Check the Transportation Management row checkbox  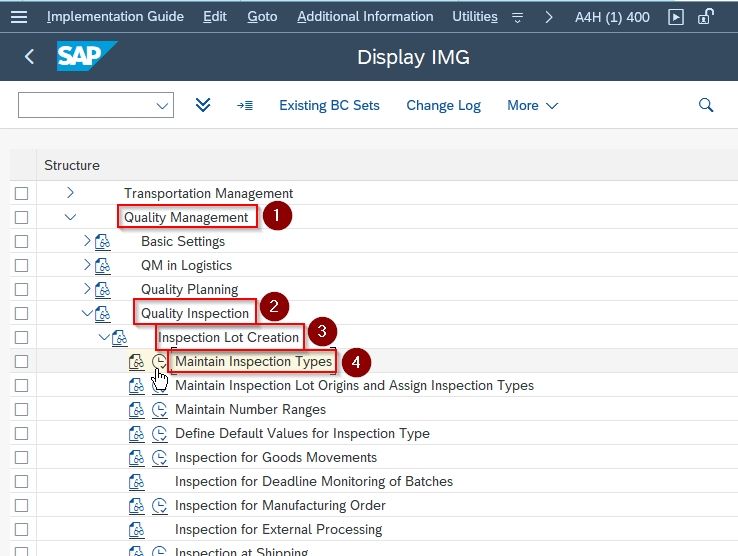[21, 193]
